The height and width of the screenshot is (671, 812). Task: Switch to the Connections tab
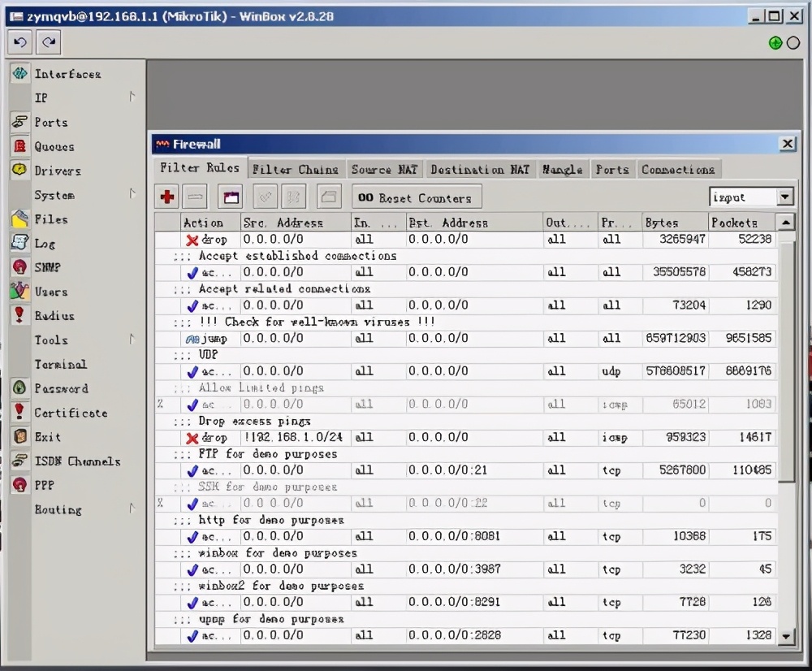677,169
